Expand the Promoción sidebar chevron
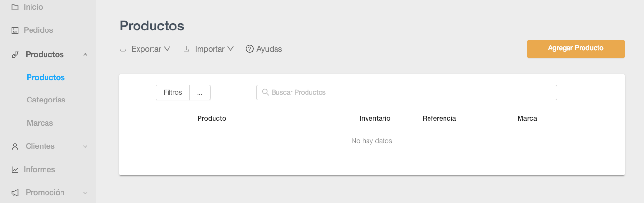Viewport: 644px width, 203px height. click(85, 193)
